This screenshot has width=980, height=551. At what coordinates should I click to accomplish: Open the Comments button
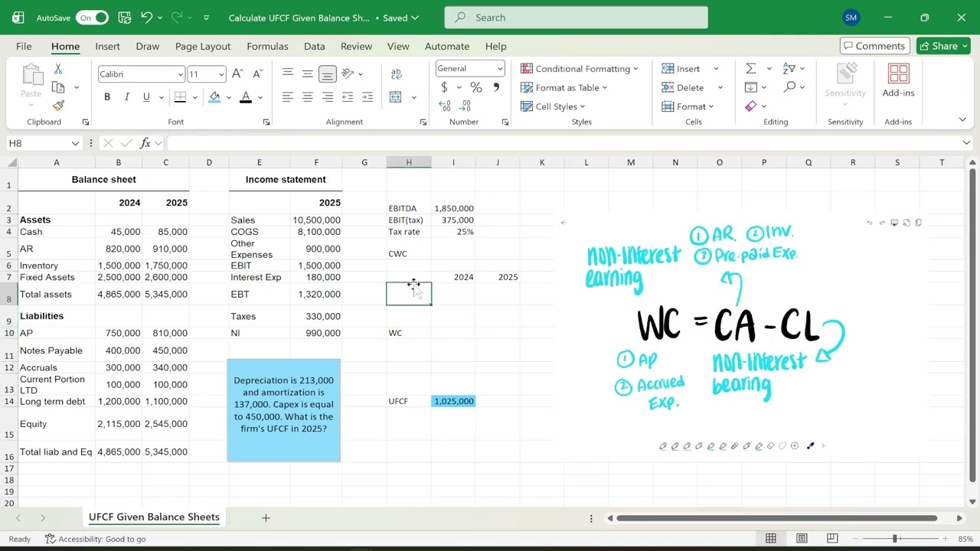tap(874, 46)
